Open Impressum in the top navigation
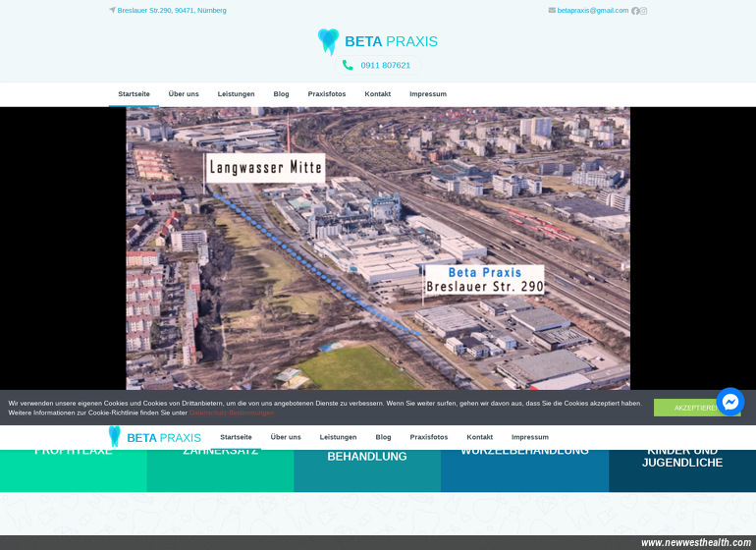Image resolution: width=756 pixels, height=550 pixels. pos(428,94)
